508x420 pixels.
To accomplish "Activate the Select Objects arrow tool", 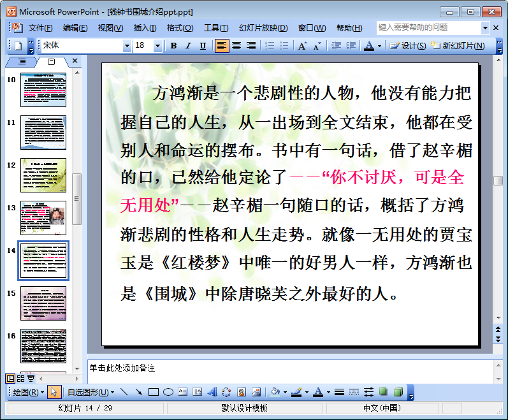I will 54,392.
